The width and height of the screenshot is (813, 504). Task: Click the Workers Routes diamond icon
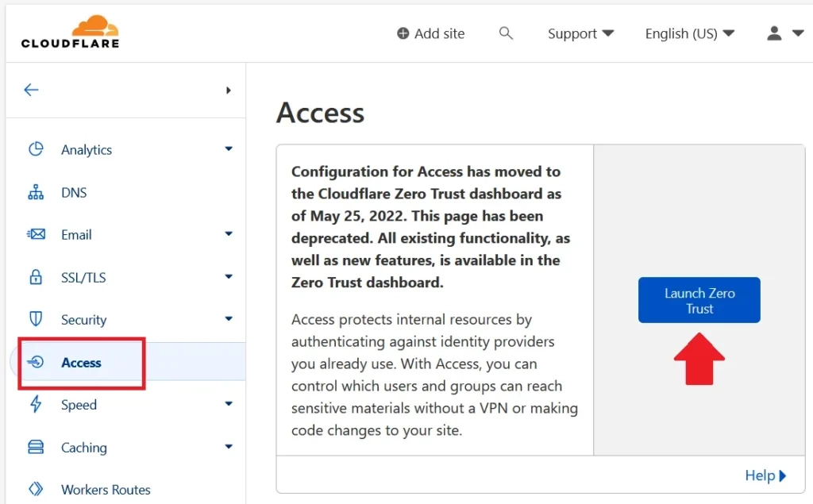(36, 489)
